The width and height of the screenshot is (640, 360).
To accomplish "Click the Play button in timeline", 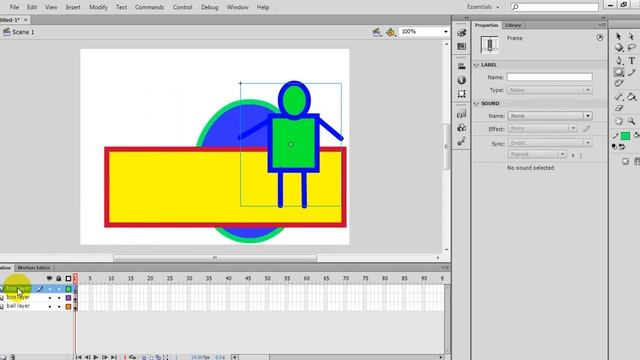I will point(96,357).
